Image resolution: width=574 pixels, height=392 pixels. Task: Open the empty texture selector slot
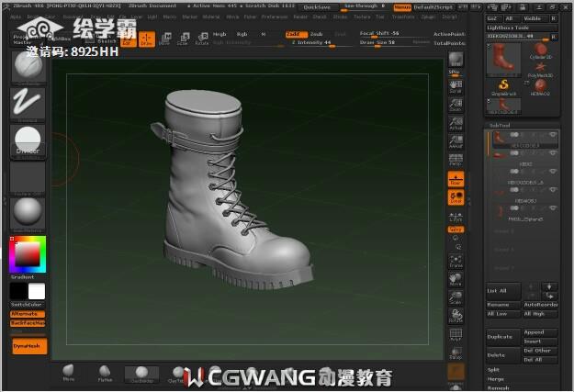click(28, 179)
